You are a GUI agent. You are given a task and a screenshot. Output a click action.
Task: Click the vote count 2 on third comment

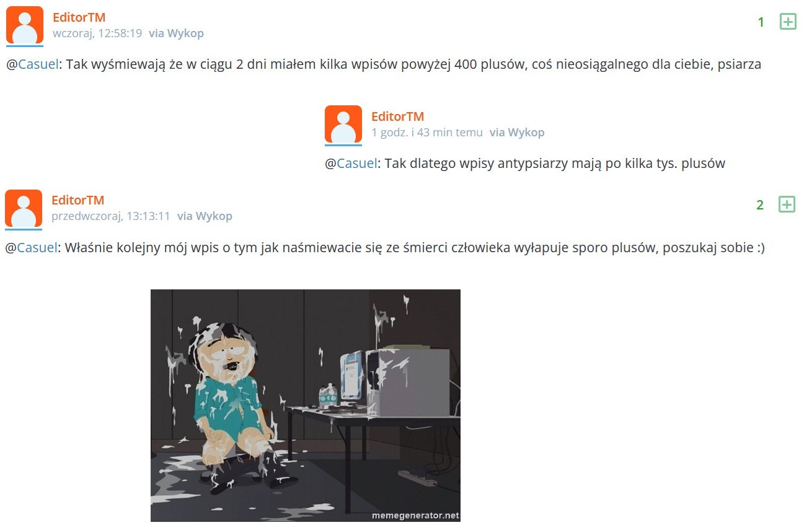(x=760, y=205)
